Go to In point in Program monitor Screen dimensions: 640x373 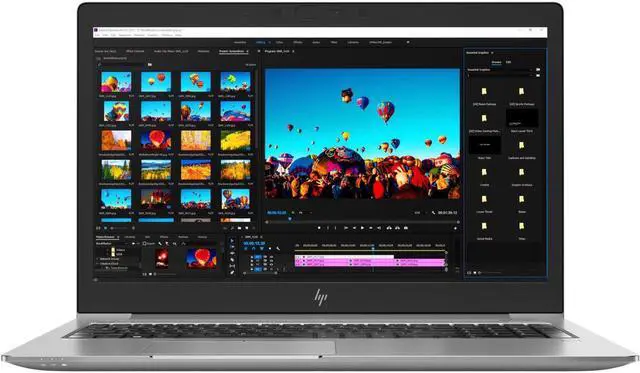[x=346, y=228]
